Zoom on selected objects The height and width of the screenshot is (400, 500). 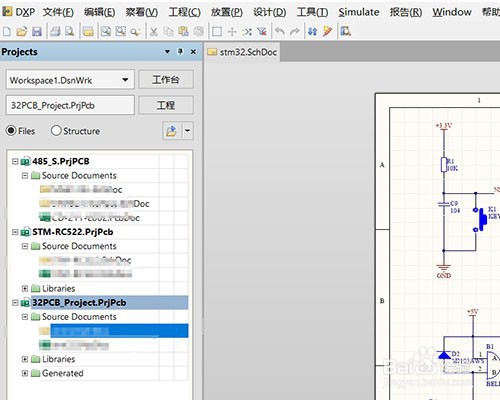click(135, 32)
